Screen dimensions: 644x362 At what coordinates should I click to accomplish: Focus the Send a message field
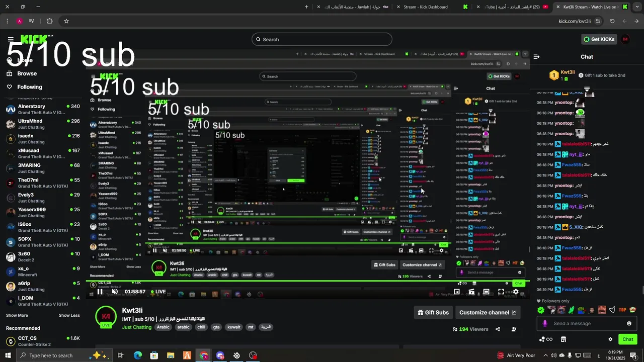tap(587, 323)
